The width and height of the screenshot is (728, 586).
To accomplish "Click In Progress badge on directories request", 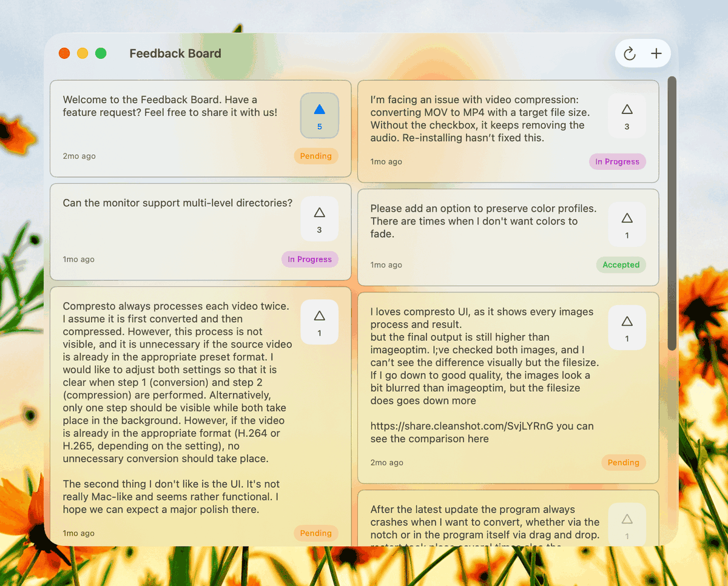I will tap(309, 259).
